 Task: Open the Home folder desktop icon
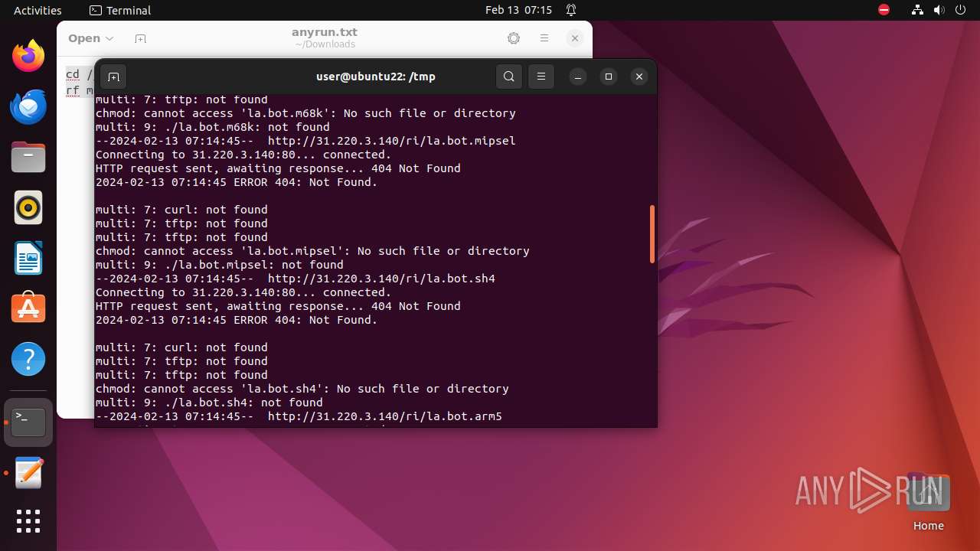(928, 501)
